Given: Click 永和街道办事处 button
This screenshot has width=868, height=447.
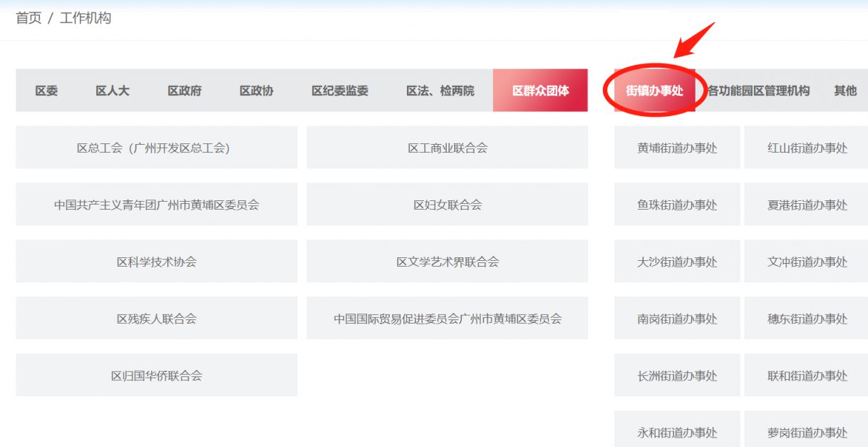Looking at the screenshot, I should 677,430.
